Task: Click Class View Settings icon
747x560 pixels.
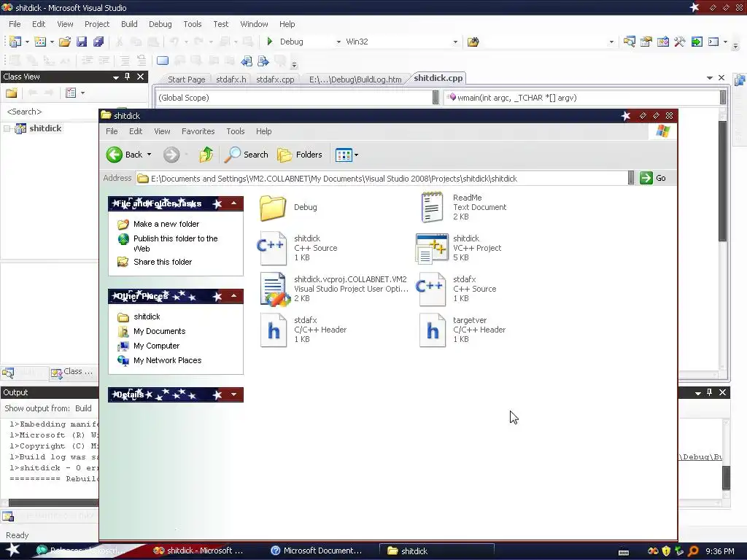Action: tap(71, 93)
